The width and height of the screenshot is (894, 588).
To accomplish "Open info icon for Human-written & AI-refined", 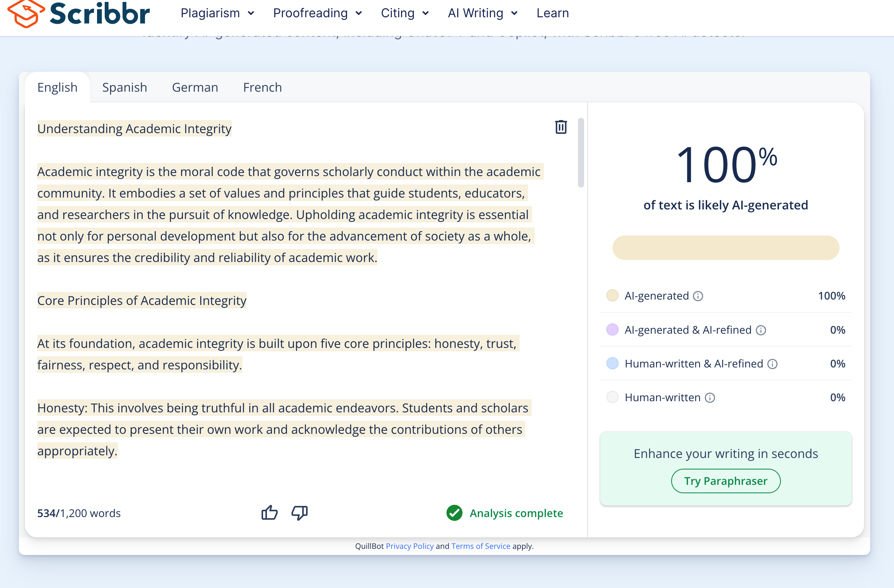I will [772, 364].
